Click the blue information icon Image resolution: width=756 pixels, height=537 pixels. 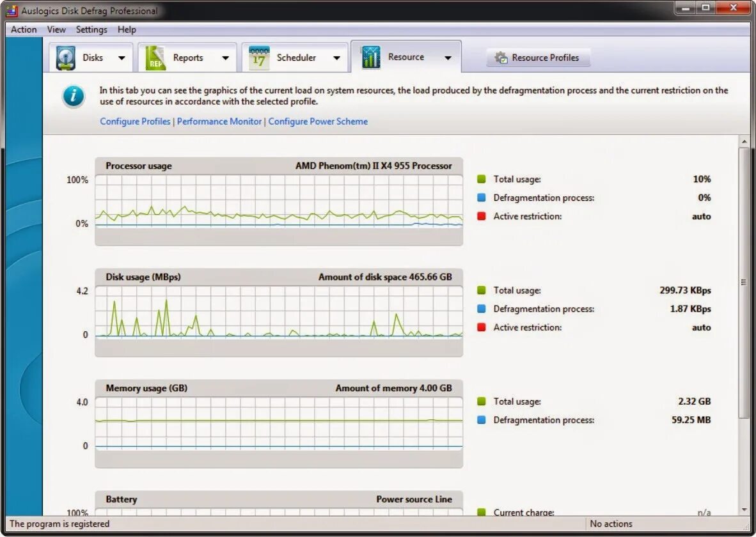tap(74, 96)
